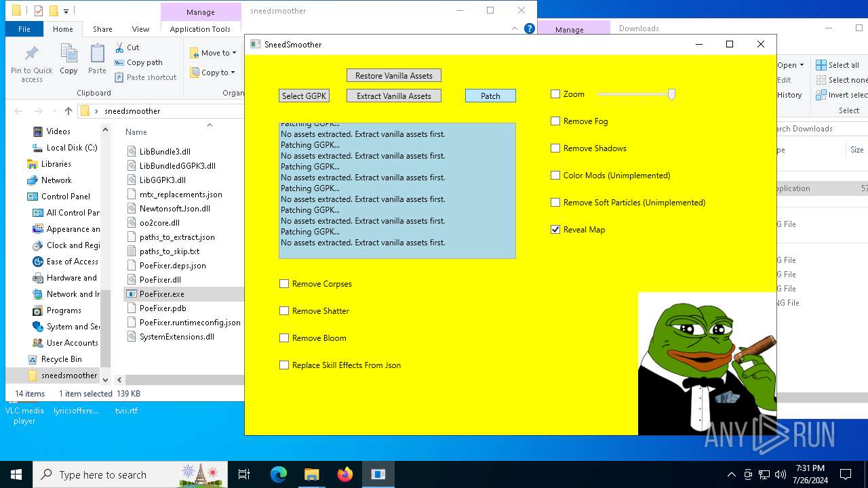Image resolution: width=868 pixels, height=488 pixels.
Task: Click the Patch button
Action: (x=490, y=96)
